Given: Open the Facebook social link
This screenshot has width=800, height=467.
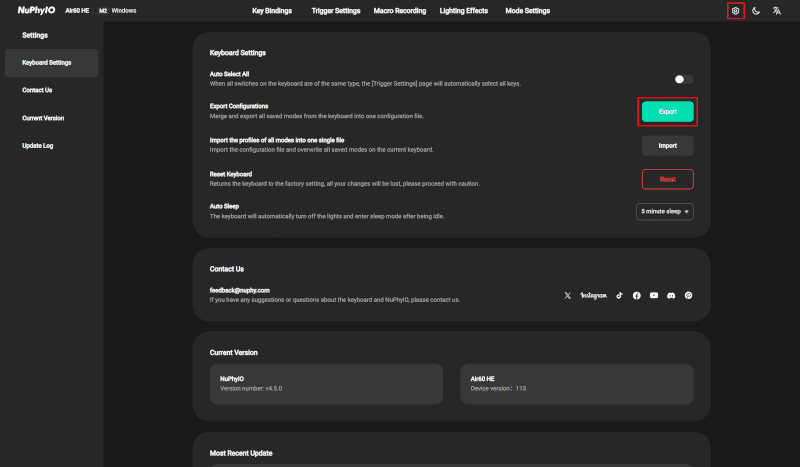Looking at the screenshot, I should pyautogui.click(x=637, y=296).
